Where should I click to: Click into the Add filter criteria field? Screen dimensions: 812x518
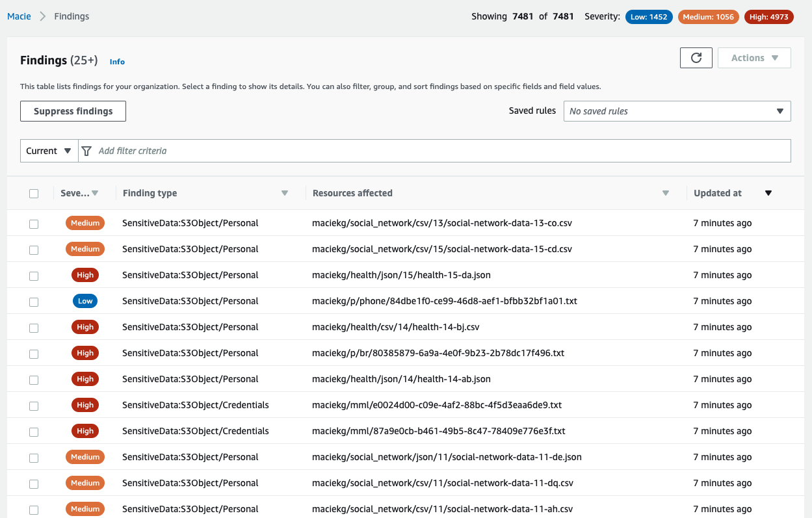442,151
